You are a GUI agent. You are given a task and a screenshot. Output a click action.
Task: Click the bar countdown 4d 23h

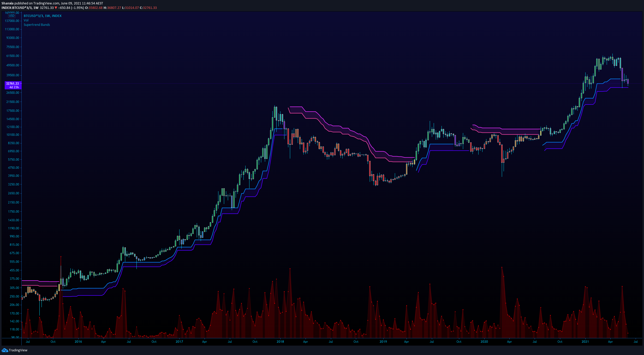point(14,87)
